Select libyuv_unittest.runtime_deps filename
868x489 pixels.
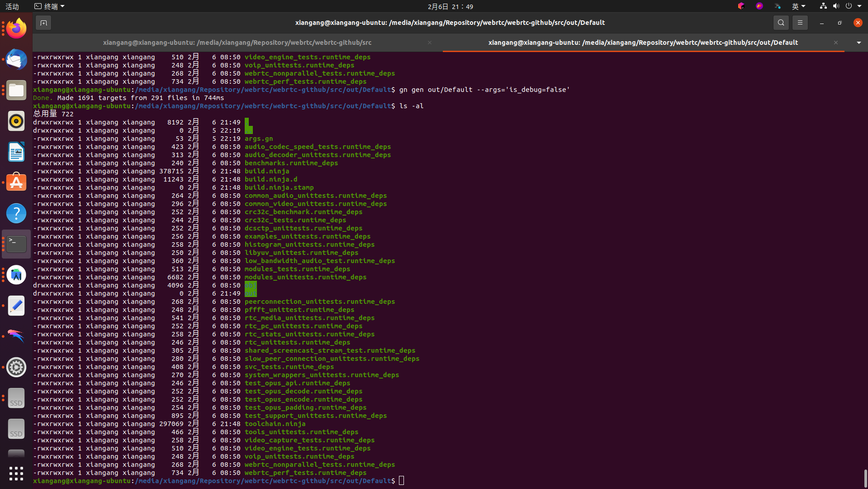pyautogui.click(x=301, y=253)
